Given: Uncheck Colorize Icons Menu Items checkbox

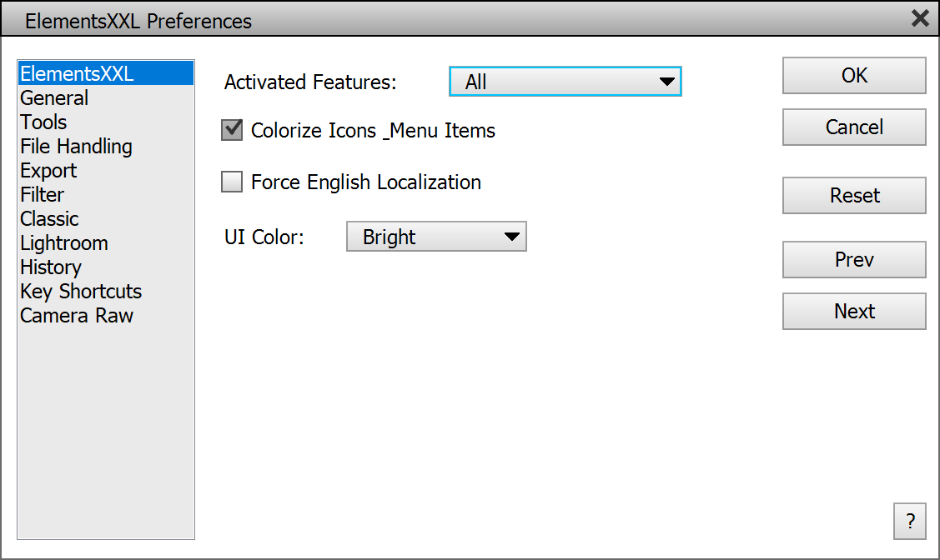Looking at the screenshot, I should (x=232, y=130).
